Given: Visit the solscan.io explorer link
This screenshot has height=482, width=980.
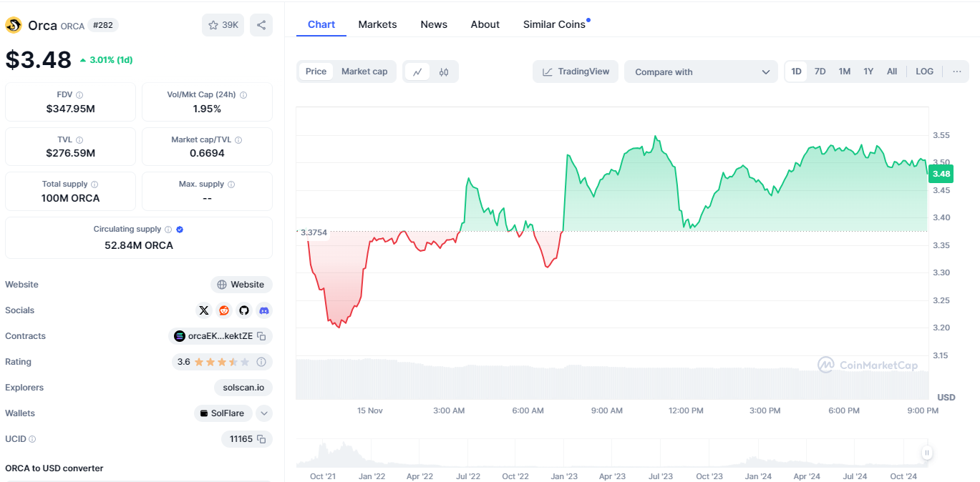Looking at the screenshot, I should [x=243, y=388].
